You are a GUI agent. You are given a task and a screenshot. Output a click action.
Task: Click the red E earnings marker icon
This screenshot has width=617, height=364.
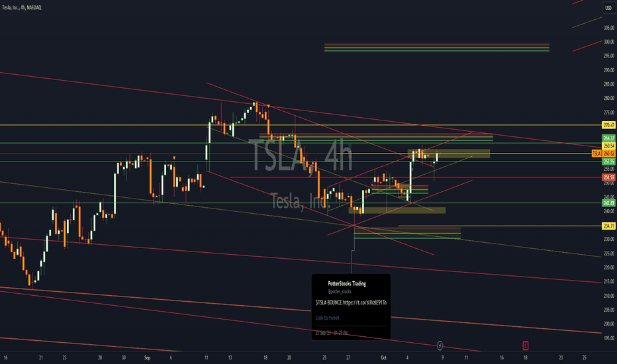pos(526,346)
